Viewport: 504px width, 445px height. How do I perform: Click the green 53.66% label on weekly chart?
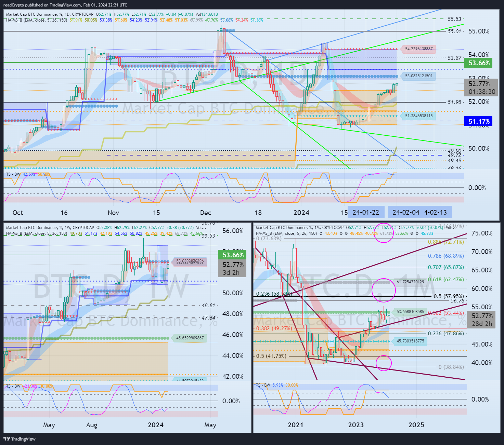pos(233,255)
